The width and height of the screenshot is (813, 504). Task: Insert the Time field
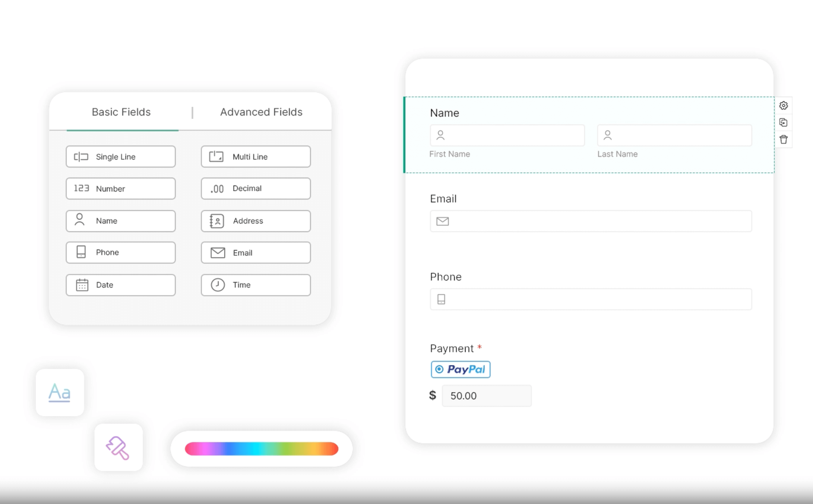[x=256, y=285]
